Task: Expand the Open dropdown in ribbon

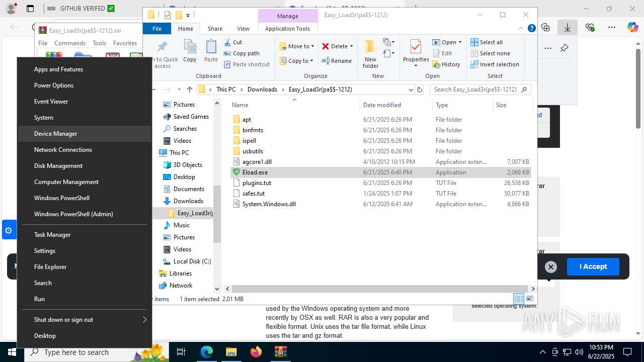Action: [460, 42]
